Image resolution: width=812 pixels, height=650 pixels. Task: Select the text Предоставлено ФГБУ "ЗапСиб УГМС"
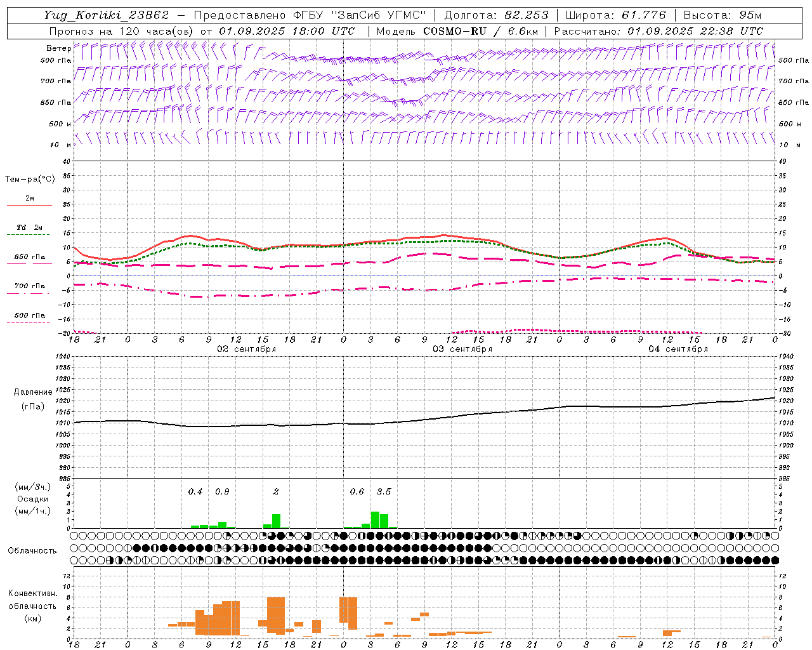click(310, 15)
